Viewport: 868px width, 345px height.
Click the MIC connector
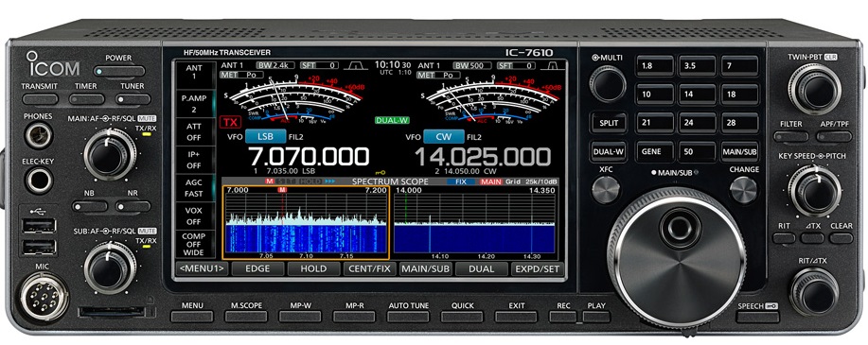point(44,298)
